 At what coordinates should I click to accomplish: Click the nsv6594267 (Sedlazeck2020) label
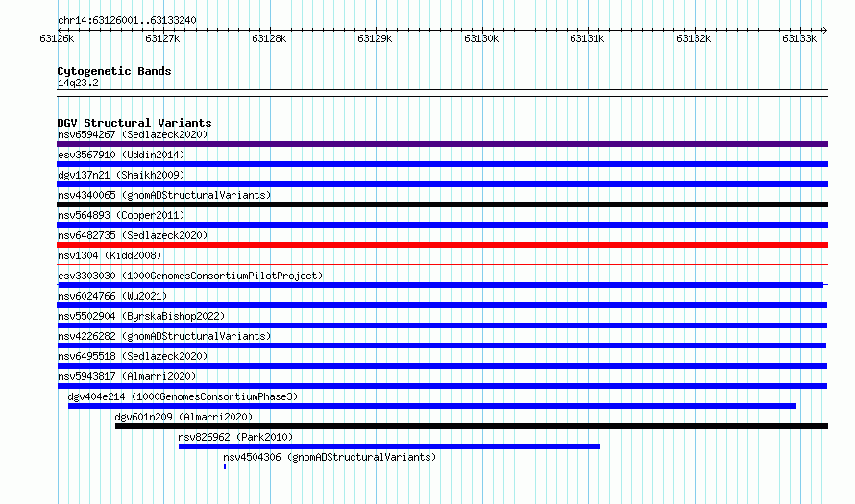pyautogui.click(x=133, y=134)
